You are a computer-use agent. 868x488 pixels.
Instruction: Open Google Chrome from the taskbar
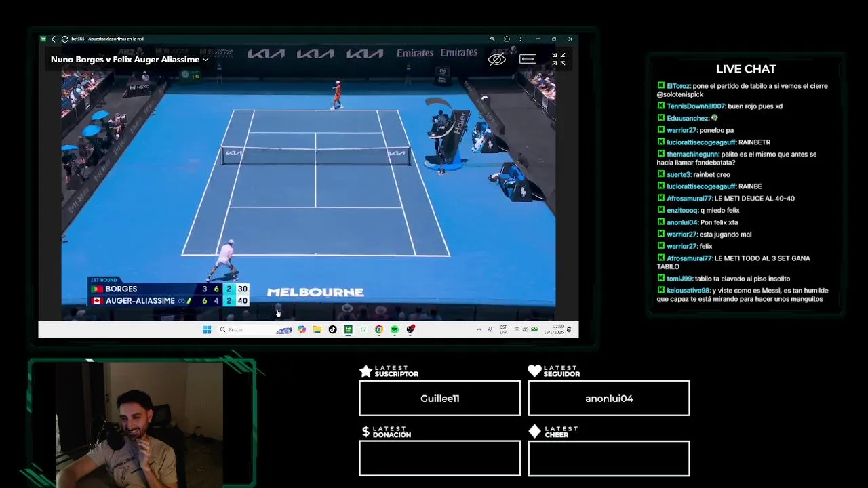click(x=379, y=329)
